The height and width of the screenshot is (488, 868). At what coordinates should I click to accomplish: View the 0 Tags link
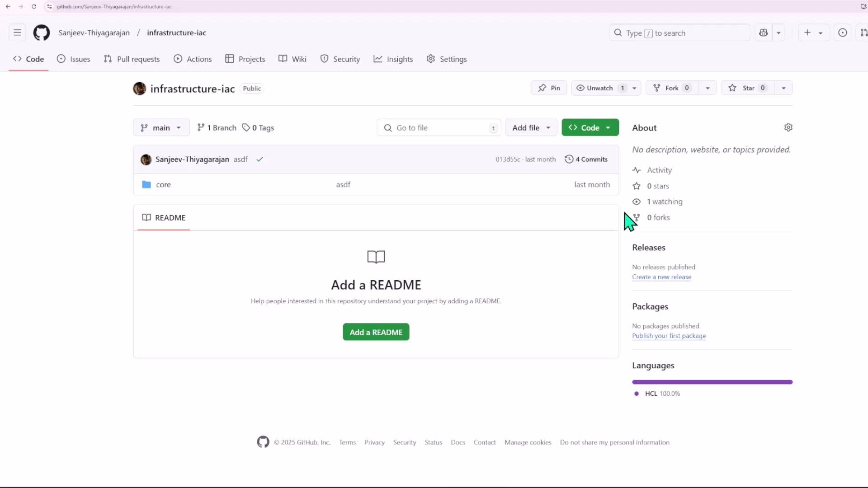pyautogui.click(x=258, y=128)
